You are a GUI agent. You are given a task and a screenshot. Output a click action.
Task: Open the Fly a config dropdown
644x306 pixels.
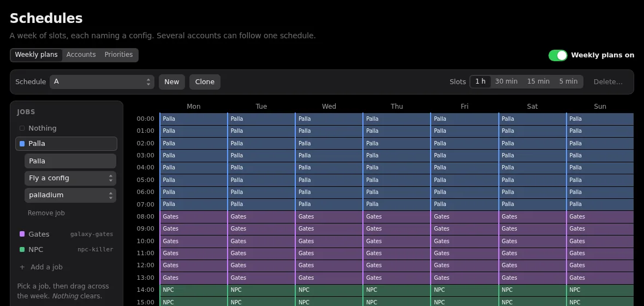[x=70, y=178]
